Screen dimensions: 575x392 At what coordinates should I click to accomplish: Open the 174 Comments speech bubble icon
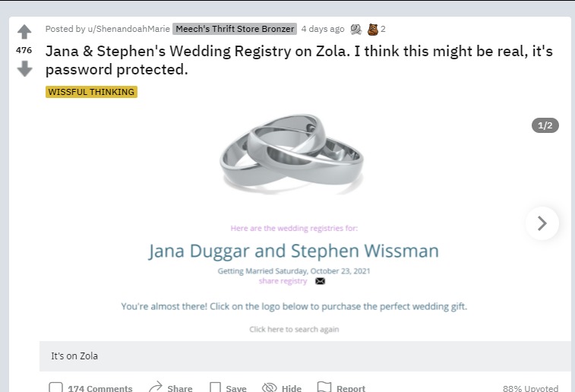tap(55, 387)
